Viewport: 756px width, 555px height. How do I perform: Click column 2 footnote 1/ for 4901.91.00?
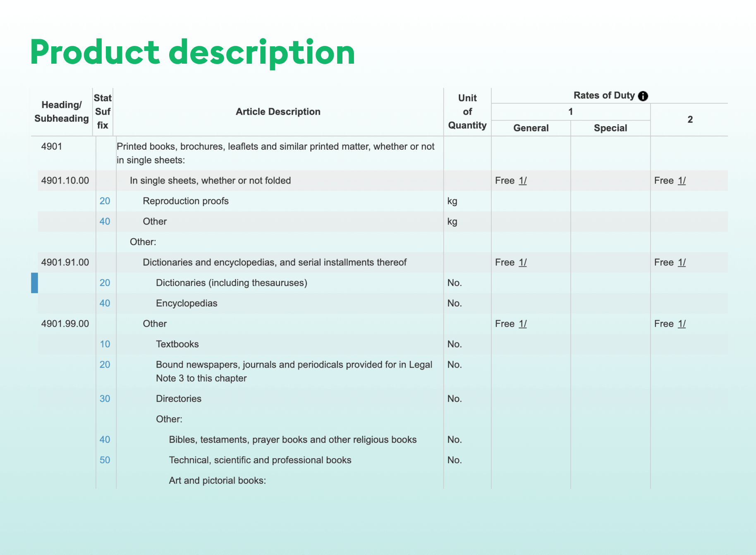(682, 263)
